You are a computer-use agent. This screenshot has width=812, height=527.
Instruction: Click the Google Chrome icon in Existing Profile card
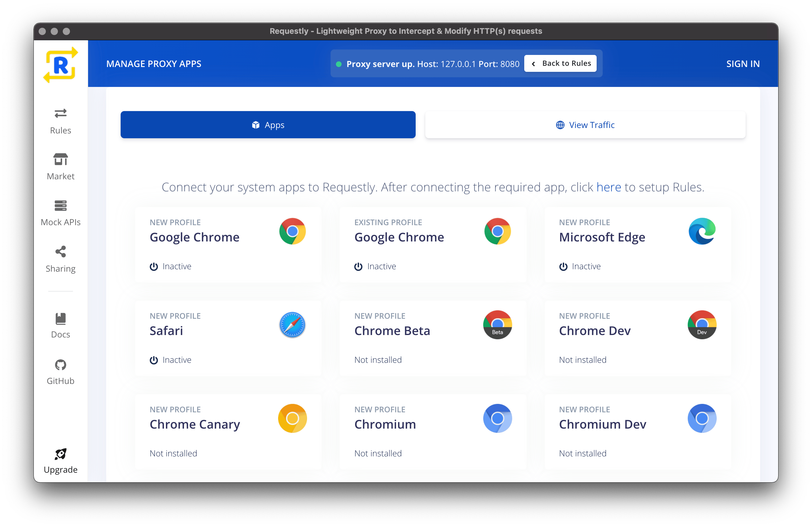coord(497,232)
